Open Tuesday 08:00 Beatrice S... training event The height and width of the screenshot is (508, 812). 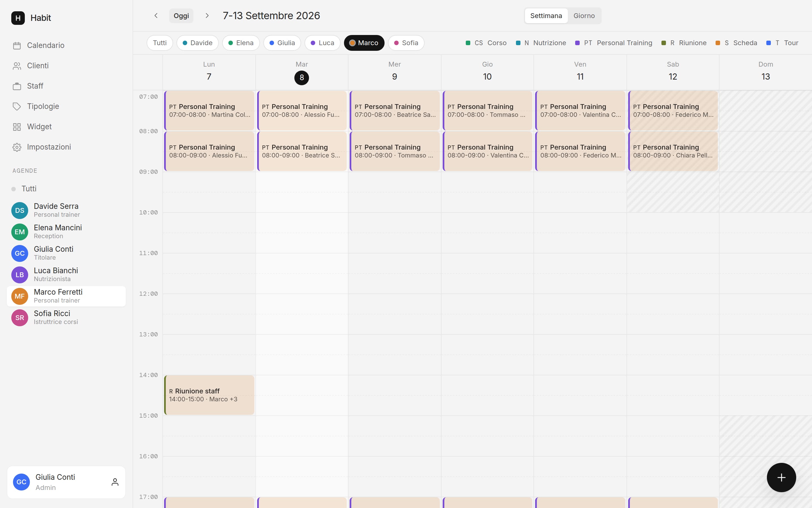pos(302,151)
